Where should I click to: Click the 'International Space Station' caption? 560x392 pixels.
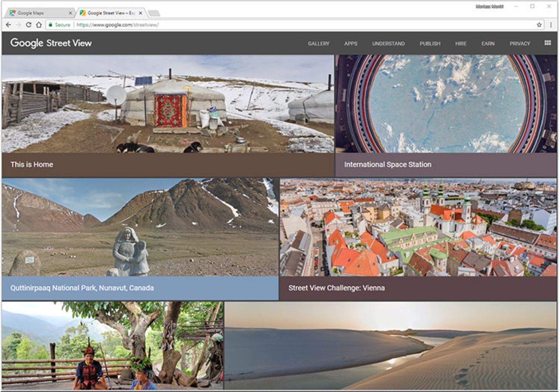tap(388, 164)
